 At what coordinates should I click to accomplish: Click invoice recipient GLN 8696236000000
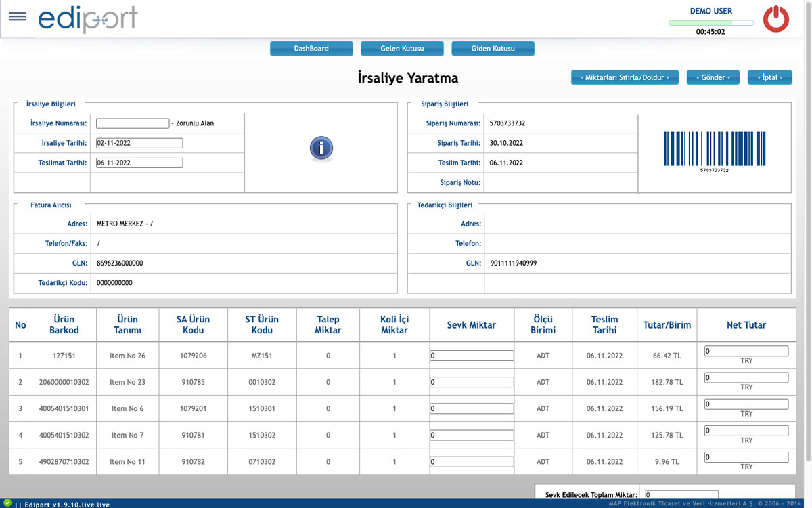[x=120, y=263]
